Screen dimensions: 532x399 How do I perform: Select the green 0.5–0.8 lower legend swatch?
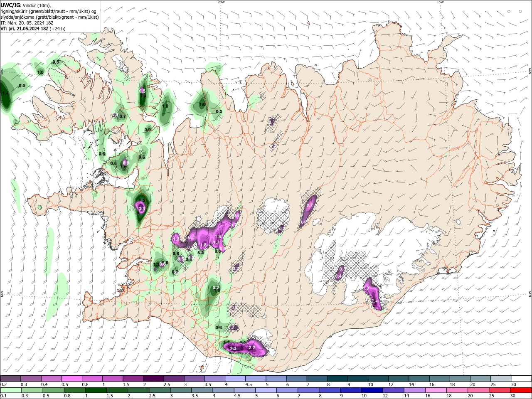[x=53, y=390]
